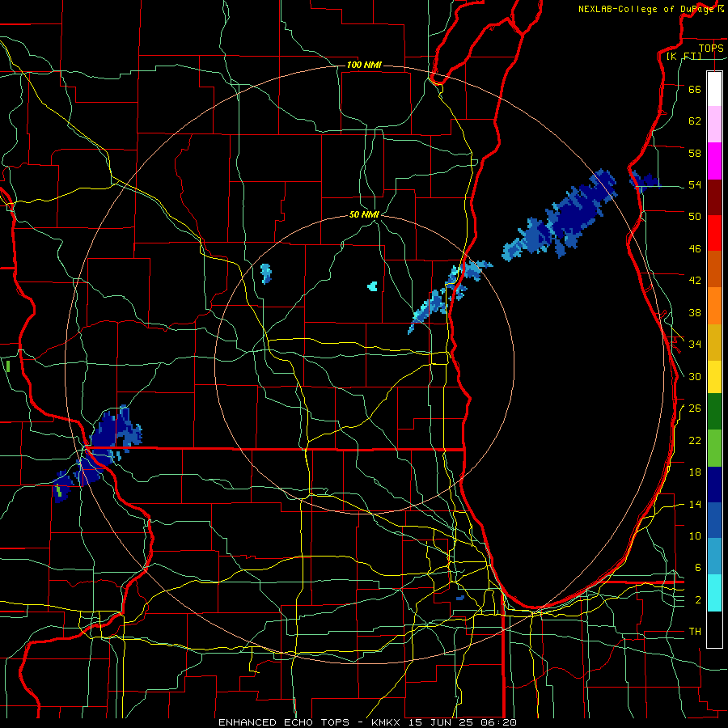Image resolution: width=728 pixels, height=728 pixels.
Task: Click the light pink legend swatch
Action: tap(714, 125)
